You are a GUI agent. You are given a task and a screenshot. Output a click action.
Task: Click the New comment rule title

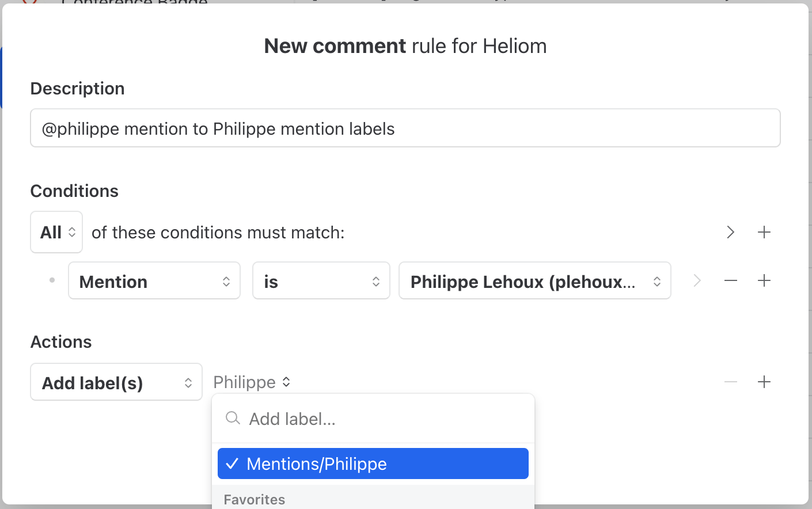click(405, 46)
